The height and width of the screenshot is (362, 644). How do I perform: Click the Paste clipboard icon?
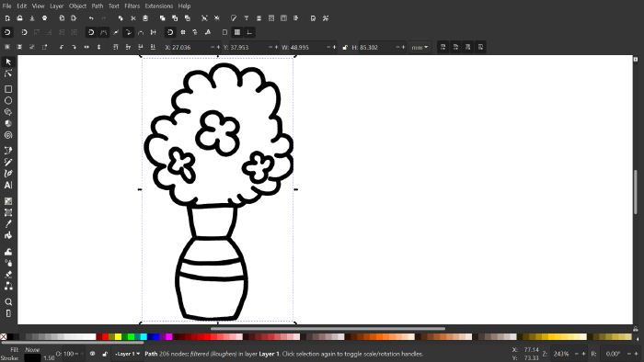pyautogui.click(x=145, y=18)
